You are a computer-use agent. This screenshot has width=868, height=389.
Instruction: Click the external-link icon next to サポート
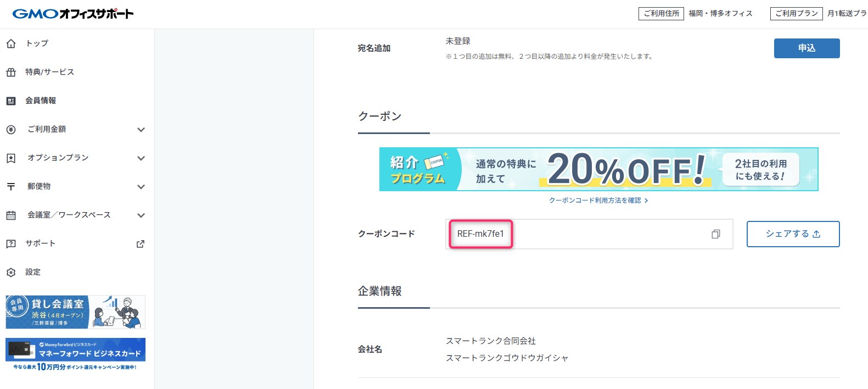[x=141, y=243]
